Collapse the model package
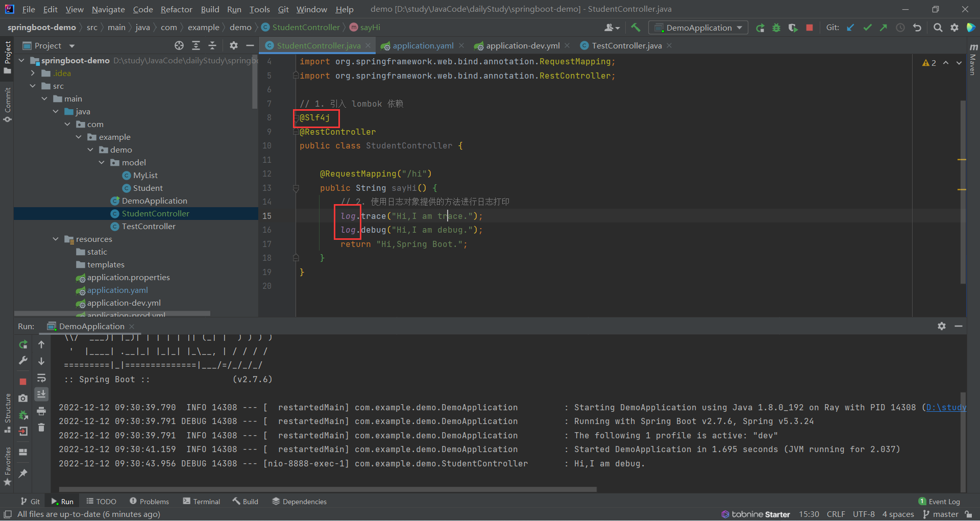Screen dimensions: 980x521 tap(102, 162)
